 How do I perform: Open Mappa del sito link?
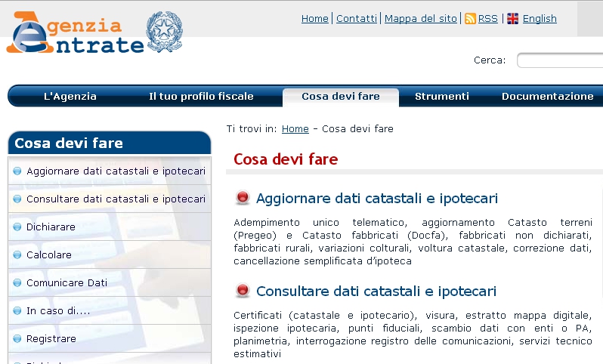420,19
